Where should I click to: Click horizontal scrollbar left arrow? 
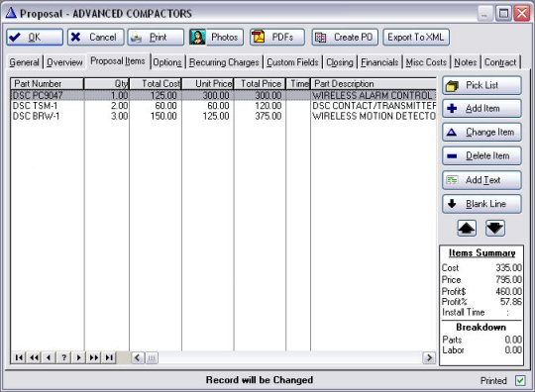(138, 357)
